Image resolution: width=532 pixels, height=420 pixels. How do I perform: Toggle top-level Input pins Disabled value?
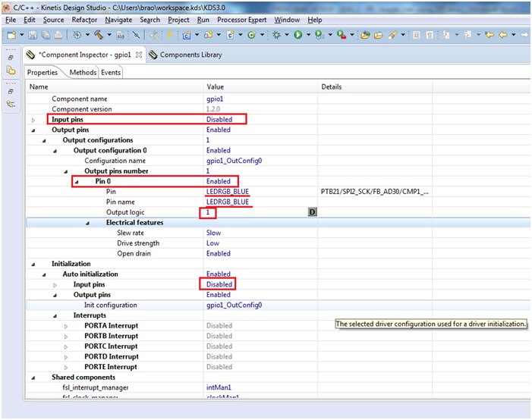219,119
